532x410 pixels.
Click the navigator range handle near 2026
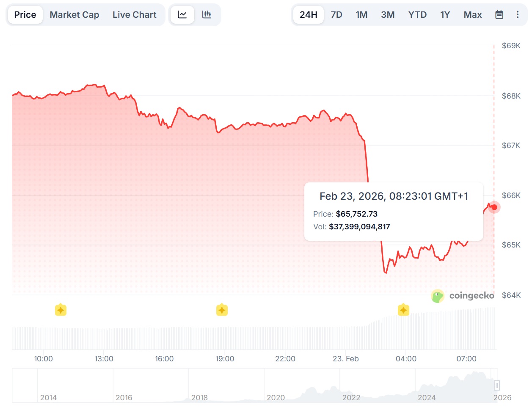[497, 385]
